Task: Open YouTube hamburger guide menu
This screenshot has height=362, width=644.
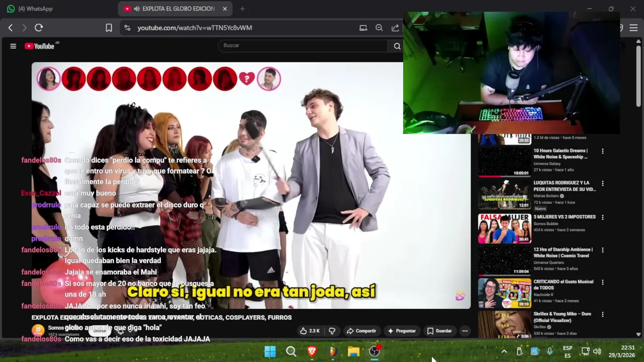Action: click(x=13, y=46)
